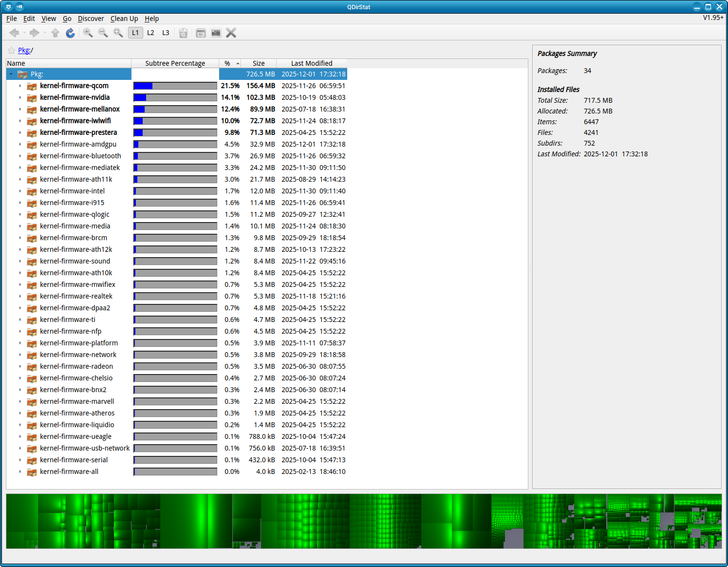Expand the kernel-firmware-amdgpu tree node

[x=20, y=144]
